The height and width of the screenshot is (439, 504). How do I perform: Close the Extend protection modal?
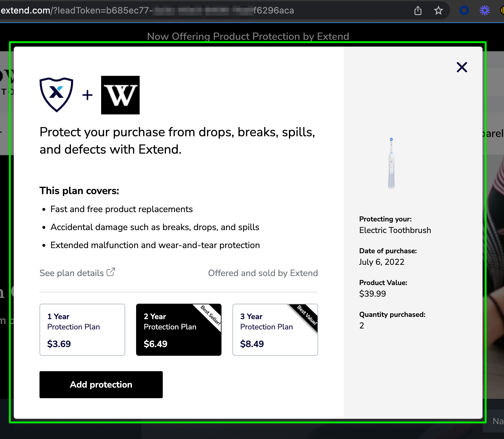pos(462,67)
